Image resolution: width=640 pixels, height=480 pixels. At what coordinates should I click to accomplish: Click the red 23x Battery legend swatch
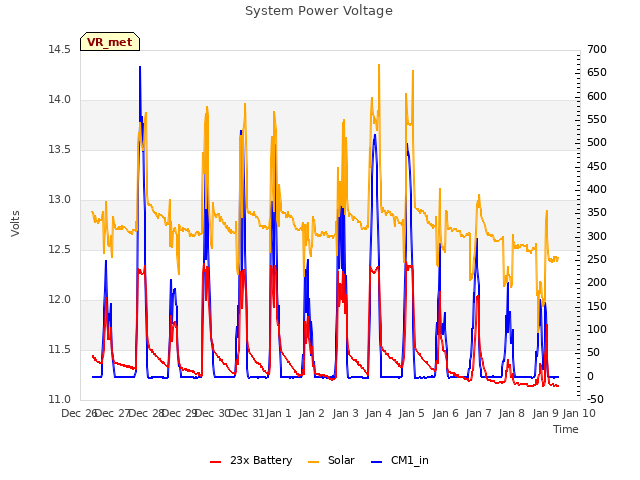[215, 462]
